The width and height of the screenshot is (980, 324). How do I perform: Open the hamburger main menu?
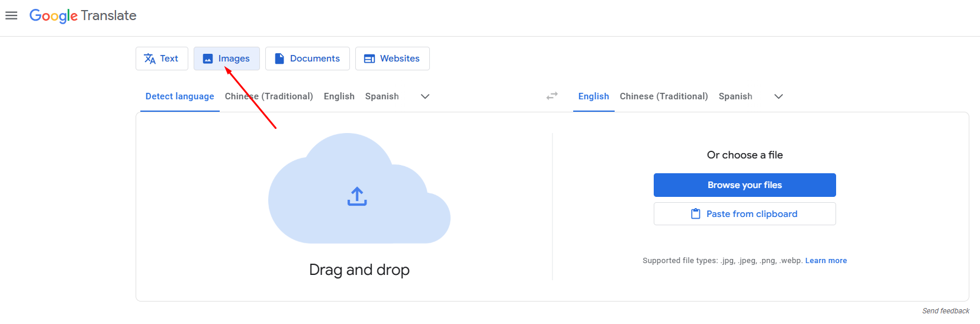pos(11,15)
